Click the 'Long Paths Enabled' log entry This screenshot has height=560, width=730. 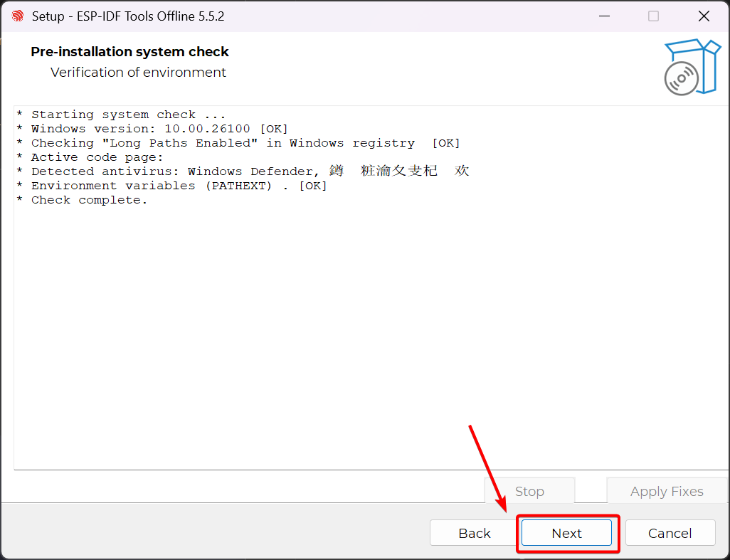pos(238,143)
